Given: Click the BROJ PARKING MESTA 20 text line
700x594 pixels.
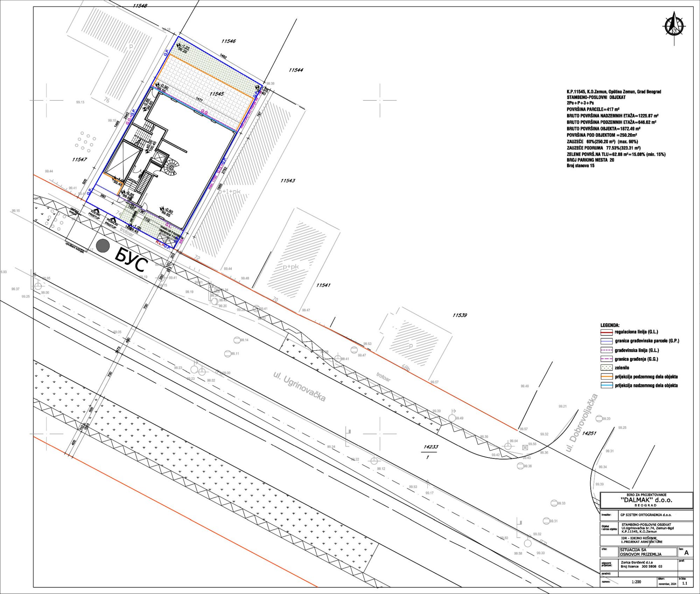Looking at the screenshot, I should coord(590,160).
